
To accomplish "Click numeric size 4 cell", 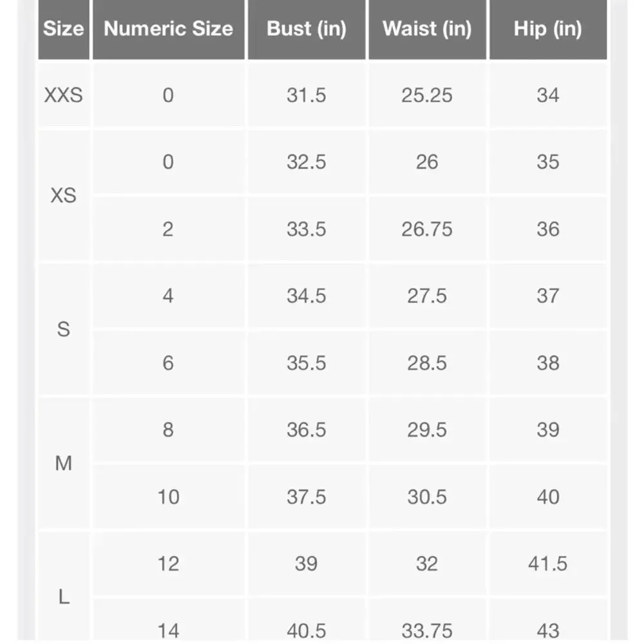I will (168, 296).
